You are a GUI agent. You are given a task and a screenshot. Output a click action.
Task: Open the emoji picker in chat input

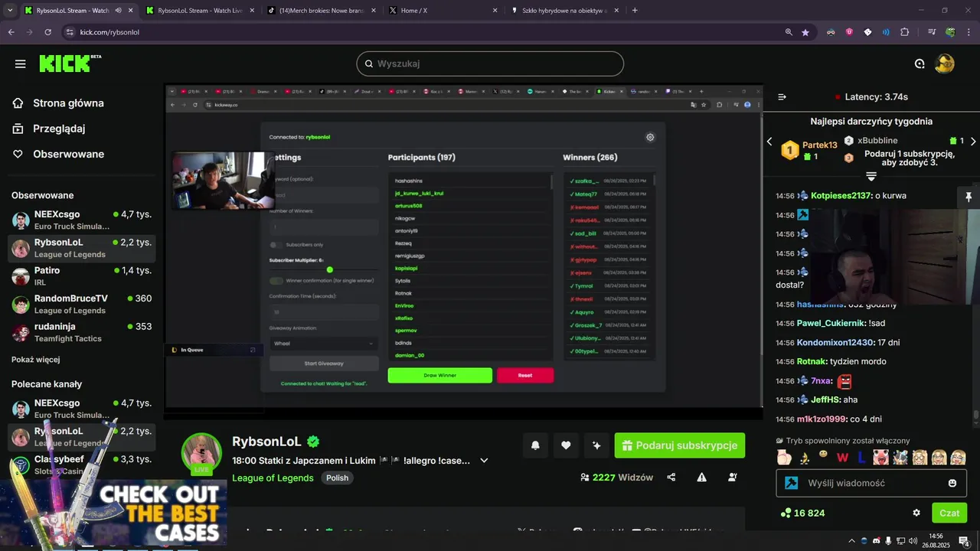(x=952, y=483)
